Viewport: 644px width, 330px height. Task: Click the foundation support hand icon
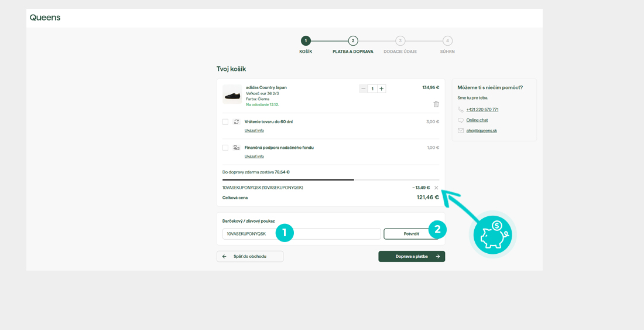pyautogui.click(x=237, y=148)
